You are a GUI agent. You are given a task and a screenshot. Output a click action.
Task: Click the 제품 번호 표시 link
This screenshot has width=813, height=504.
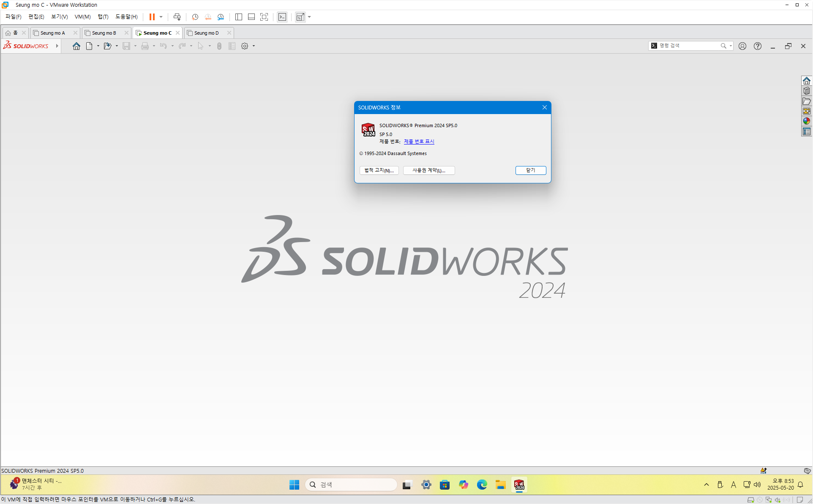(419, 142)
